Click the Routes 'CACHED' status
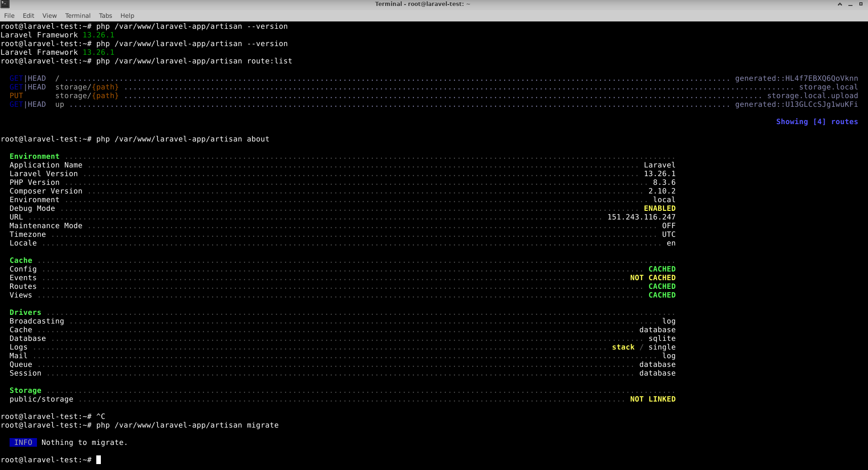 (662, 287)
